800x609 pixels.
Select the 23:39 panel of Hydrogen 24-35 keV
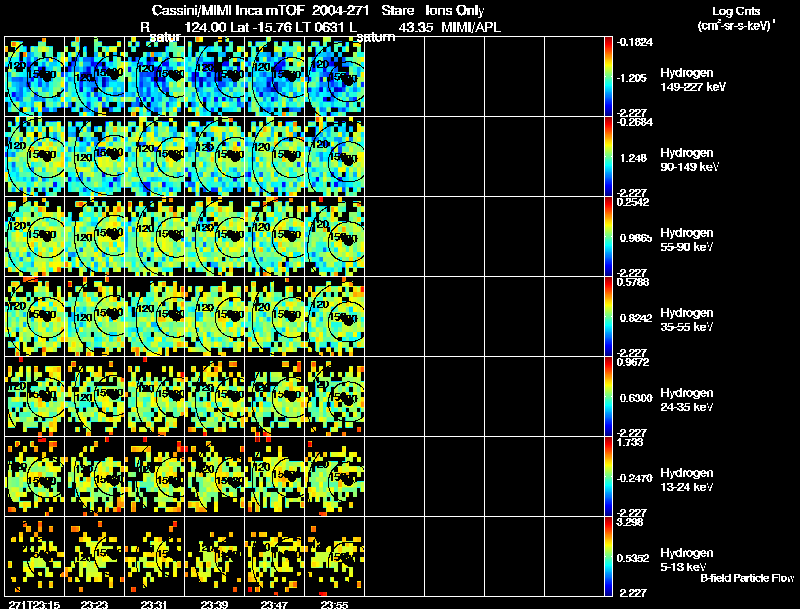(215, 397)
